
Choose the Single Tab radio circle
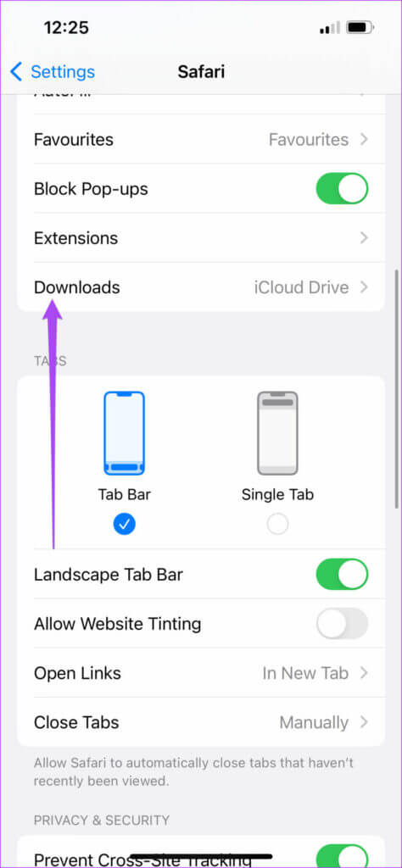click(277, 524)
